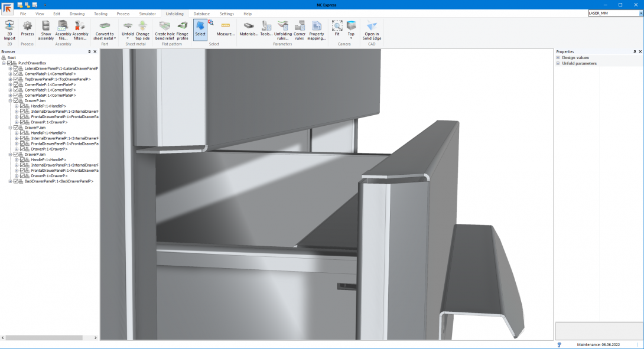Open Assembly filters
The width and height of the screenshot is (644, 349).
click(80, 30)
